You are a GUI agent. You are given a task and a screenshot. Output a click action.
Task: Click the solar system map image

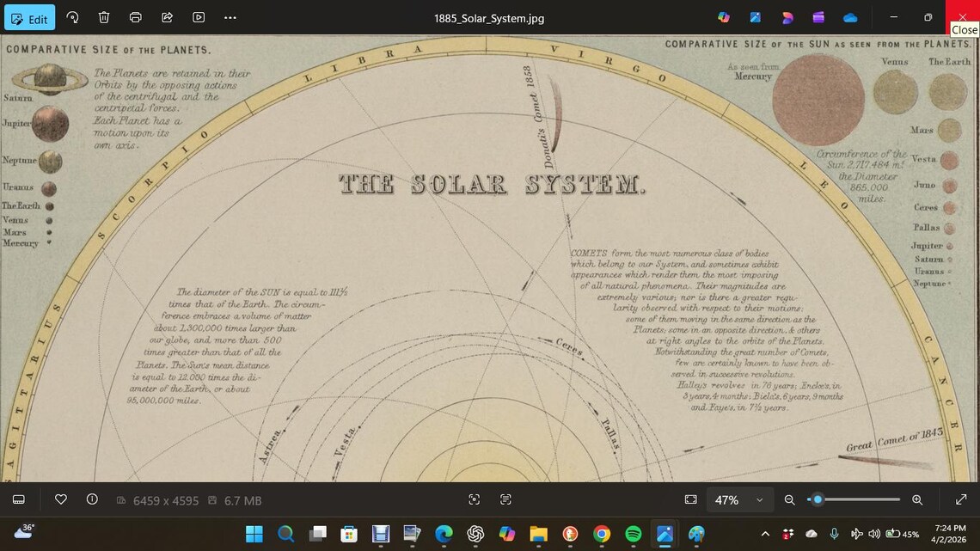click(490, 258)
